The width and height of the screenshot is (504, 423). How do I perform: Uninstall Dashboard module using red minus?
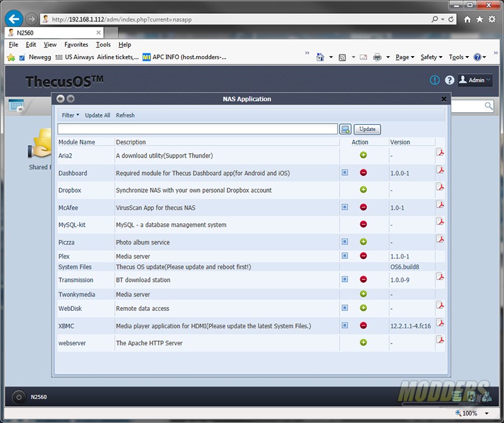pos(364,173)
